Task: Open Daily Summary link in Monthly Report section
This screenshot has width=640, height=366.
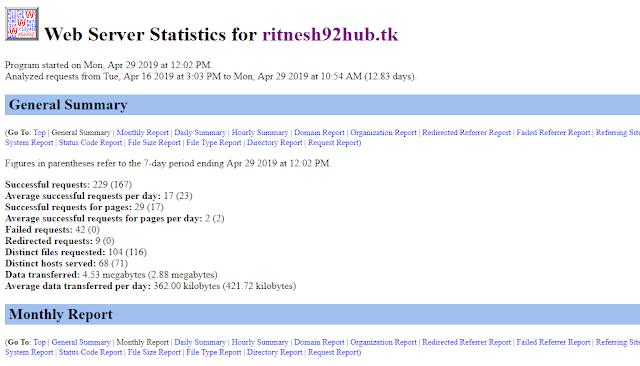Action: tap(200, 342)
